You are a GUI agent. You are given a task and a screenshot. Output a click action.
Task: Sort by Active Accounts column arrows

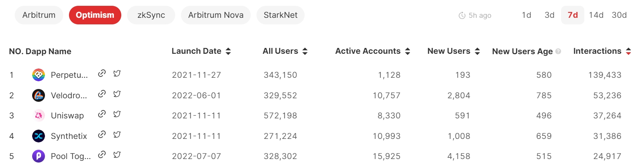(408, 51)
